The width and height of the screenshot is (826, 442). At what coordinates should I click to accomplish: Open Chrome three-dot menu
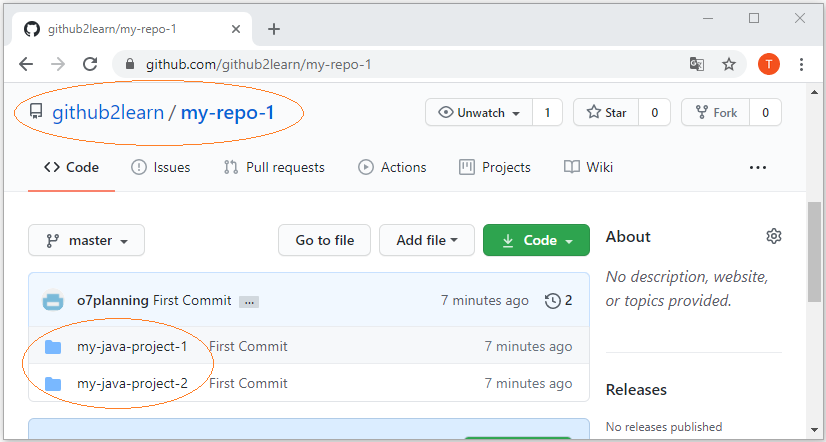801,64
